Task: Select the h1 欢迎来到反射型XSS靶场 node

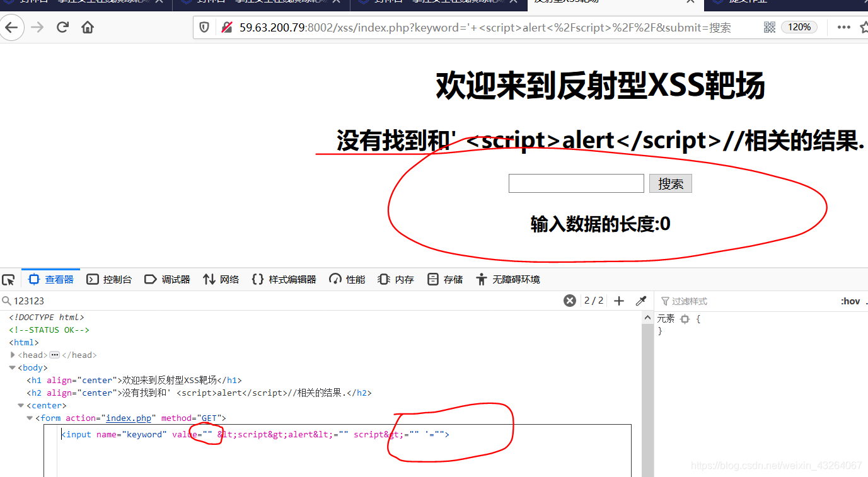Action: (x=134, y=380)
